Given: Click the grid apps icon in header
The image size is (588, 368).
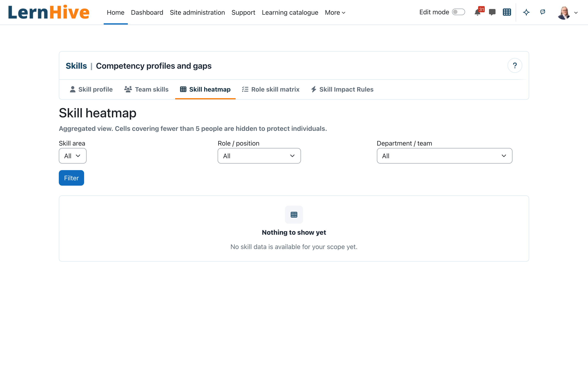Looking at the screenshot, I should [507, 12].
